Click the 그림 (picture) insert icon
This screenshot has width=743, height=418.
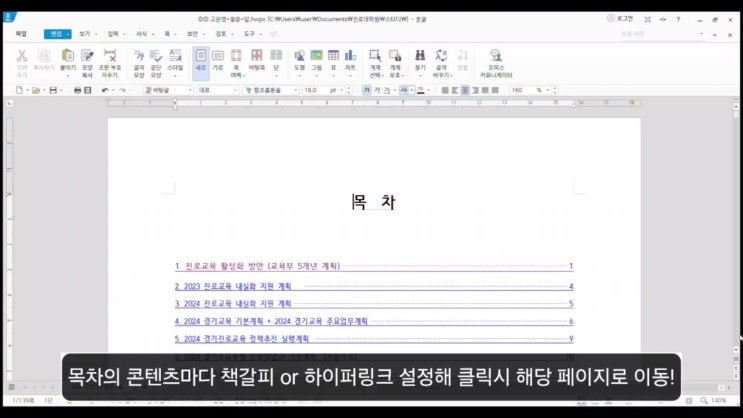[x=316, y=62]
